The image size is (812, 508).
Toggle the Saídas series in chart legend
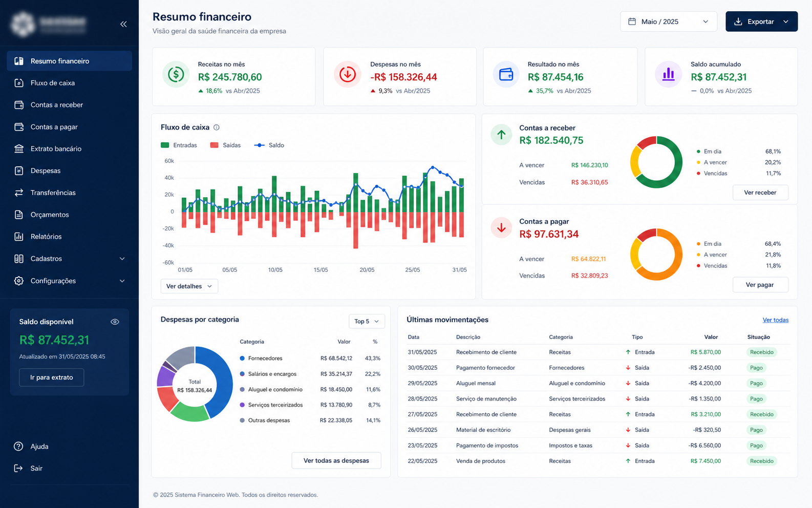pos(225,145)
